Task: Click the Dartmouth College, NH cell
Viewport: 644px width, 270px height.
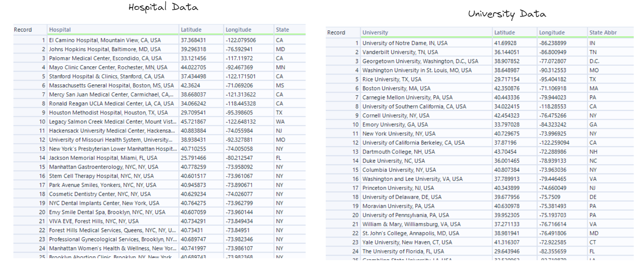Action: [x=398, y=152]
